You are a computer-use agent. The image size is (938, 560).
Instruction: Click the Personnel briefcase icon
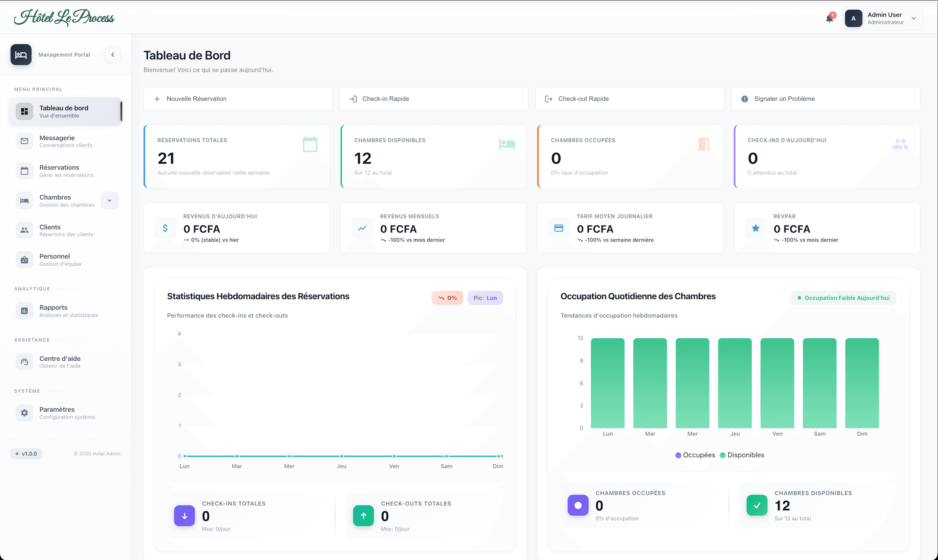(24, 260)
